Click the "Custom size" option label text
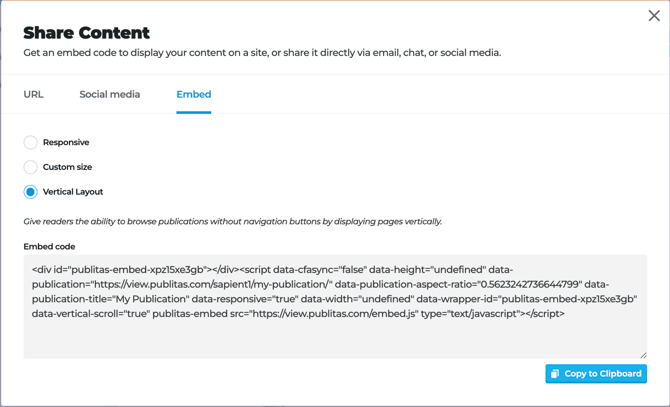Viewport: 670px width, 407px height. tap(67, 167)
